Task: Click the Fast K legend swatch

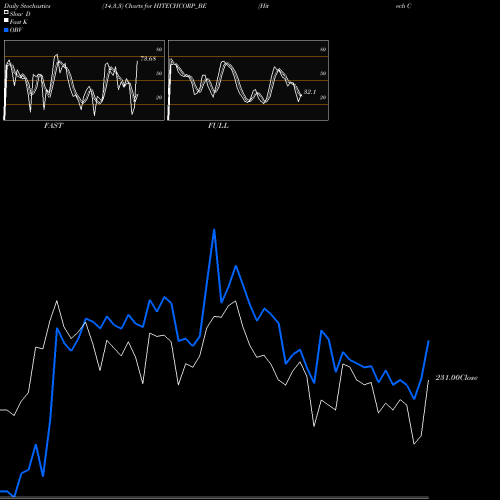Action: tap(6, 21)
